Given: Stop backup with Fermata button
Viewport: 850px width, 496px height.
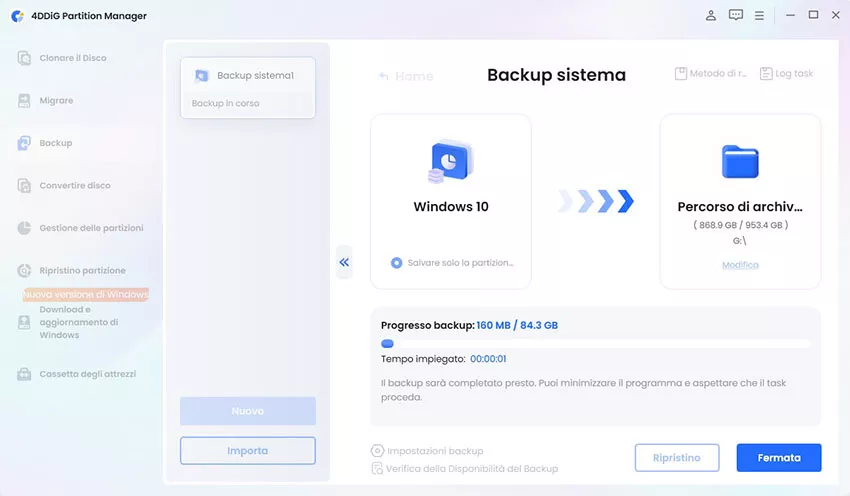Looking at the screenshot, I should 779,458.
